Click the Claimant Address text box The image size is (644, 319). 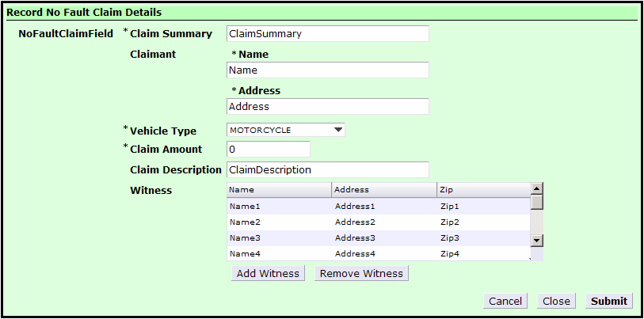[328, 107]
